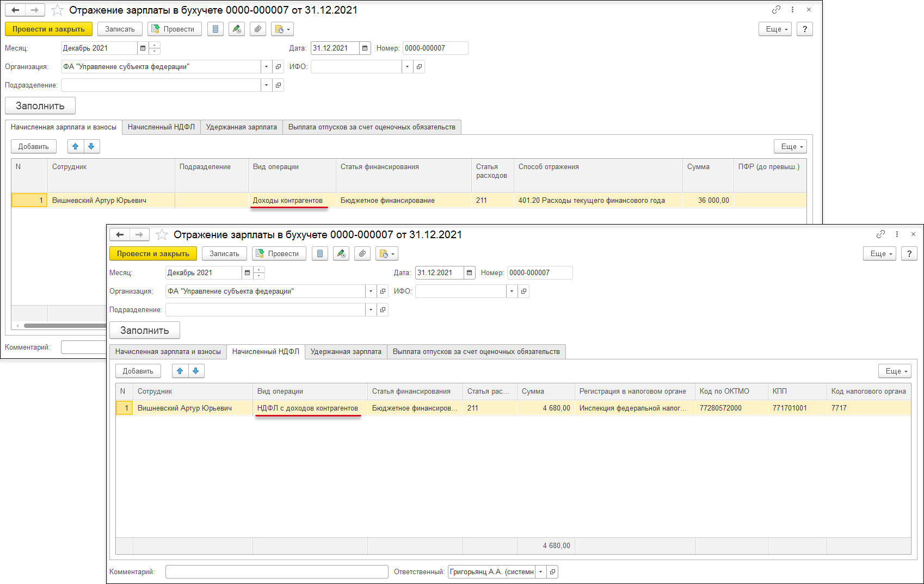The image size is (924, 584).
Task: Click Записать button in back window
Action: coord(120,29)
